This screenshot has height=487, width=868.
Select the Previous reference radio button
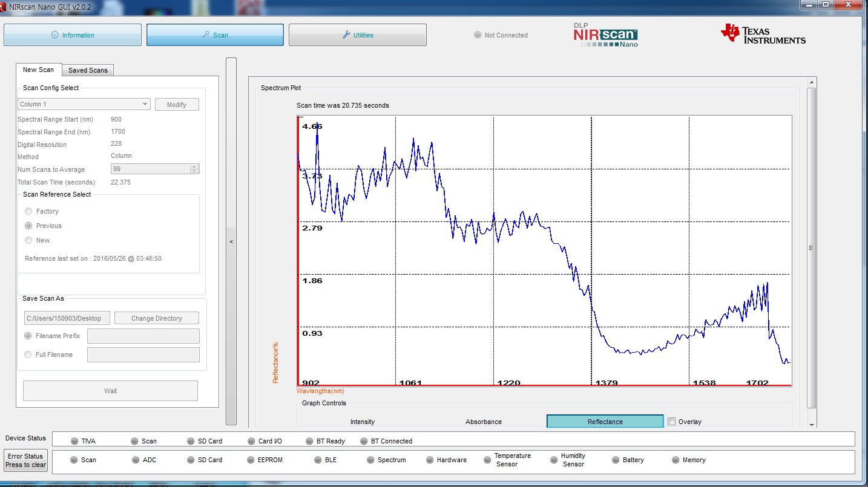tap(28, 226)
